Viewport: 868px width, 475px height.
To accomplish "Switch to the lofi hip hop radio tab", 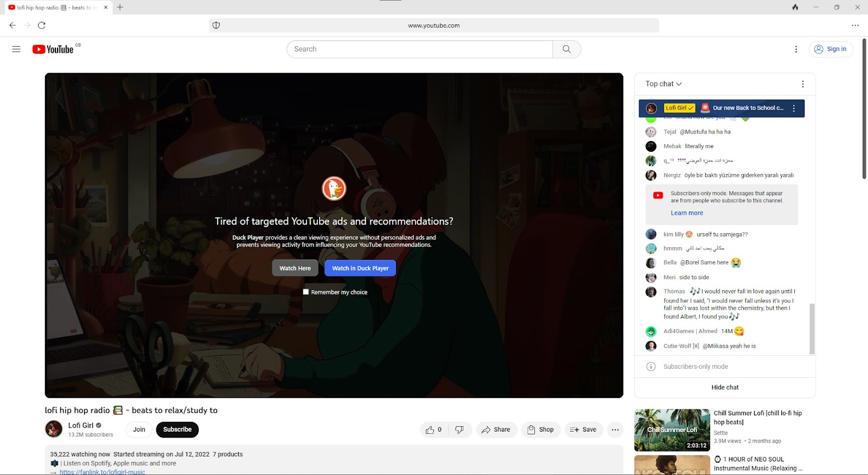I will point(57,8).
